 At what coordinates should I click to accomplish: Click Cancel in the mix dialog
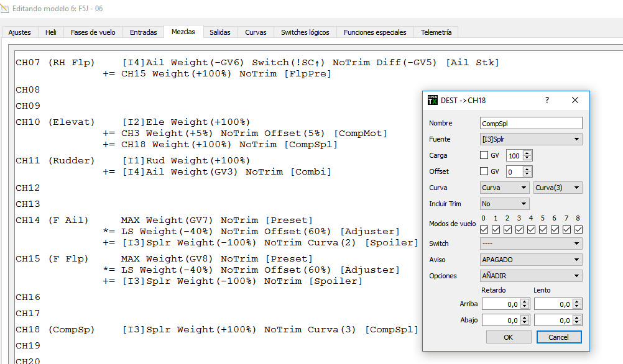[558, 337]
